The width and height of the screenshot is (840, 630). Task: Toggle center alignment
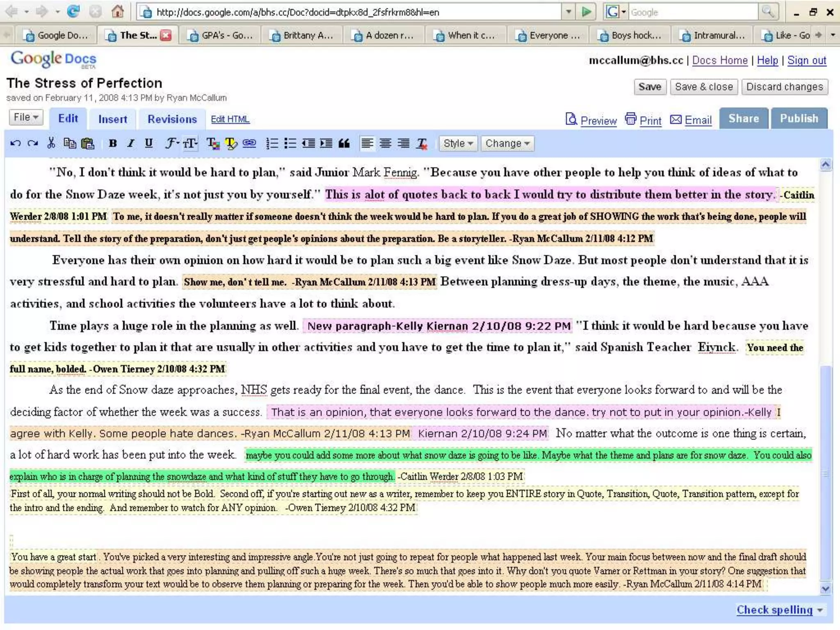385,144
